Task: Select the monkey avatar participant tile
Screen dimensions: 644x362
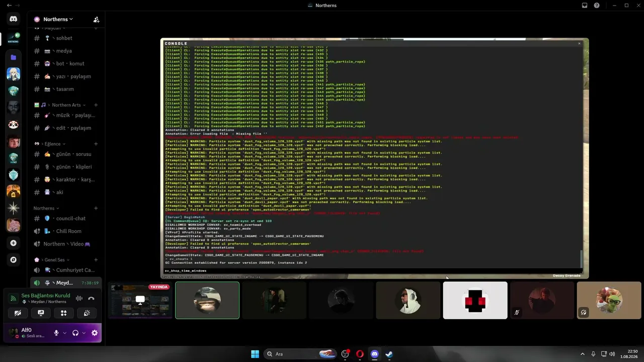Action: pos(207,300)
